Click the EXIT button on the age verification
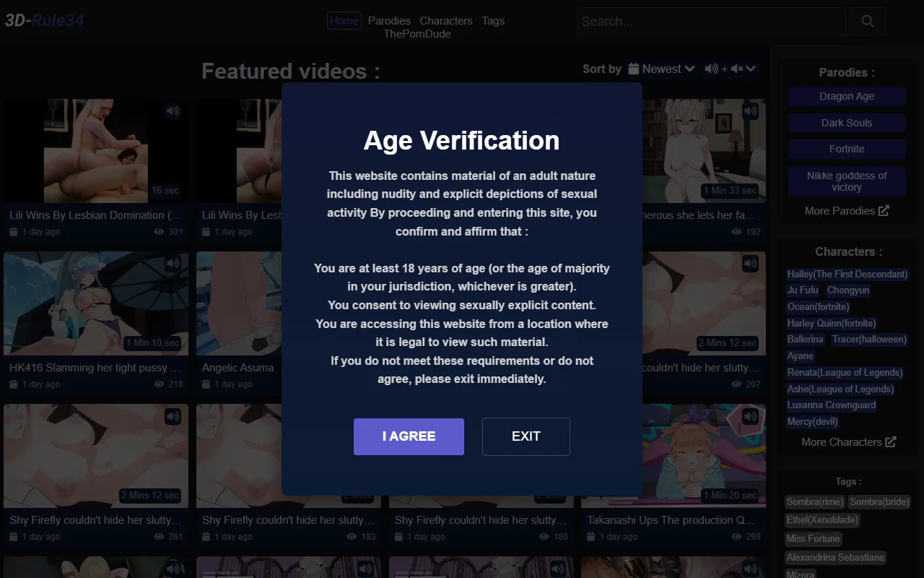 pos(526,436)
